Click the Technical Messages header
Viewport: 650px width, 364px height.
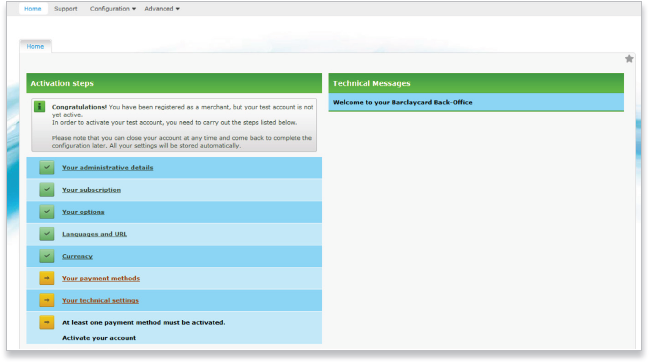coord(476,83)
